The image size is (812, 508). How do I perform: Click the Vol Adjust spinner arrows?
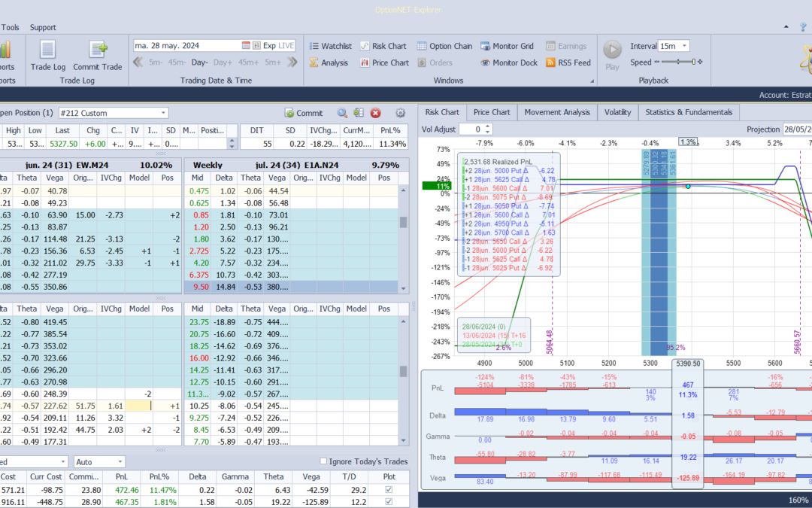click(x=487, y=129)
